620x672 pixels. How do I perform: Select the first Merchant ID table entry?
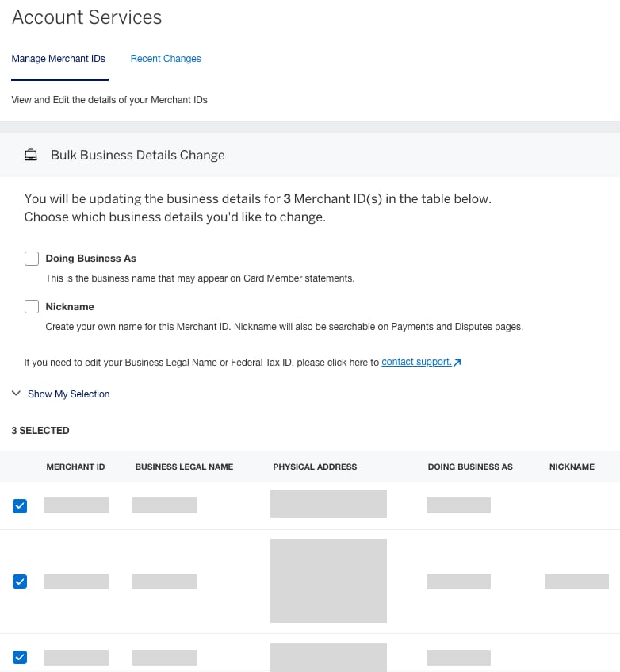pyautogui.click(x=76, y=505)
